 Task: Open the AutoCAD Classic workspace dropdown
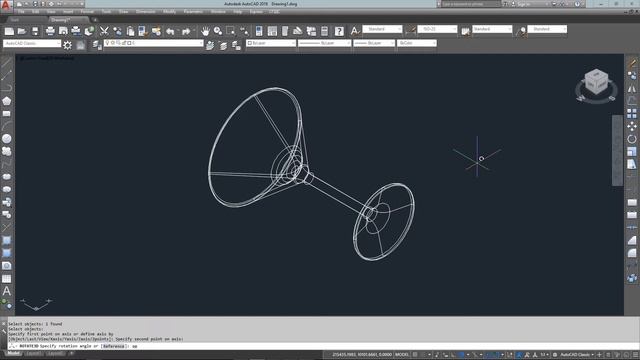click(32, 43)
